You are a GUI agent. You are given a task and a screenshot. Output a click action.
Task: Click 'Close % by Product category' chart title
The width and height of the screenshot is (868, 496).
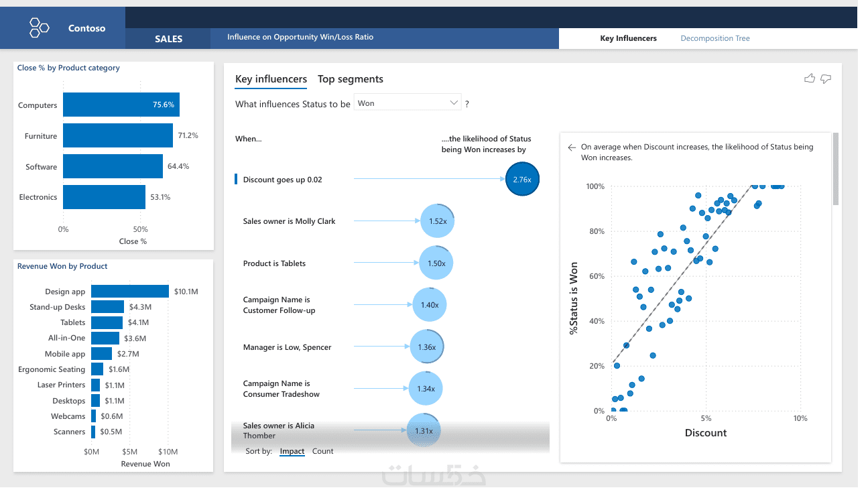point(68,68)
